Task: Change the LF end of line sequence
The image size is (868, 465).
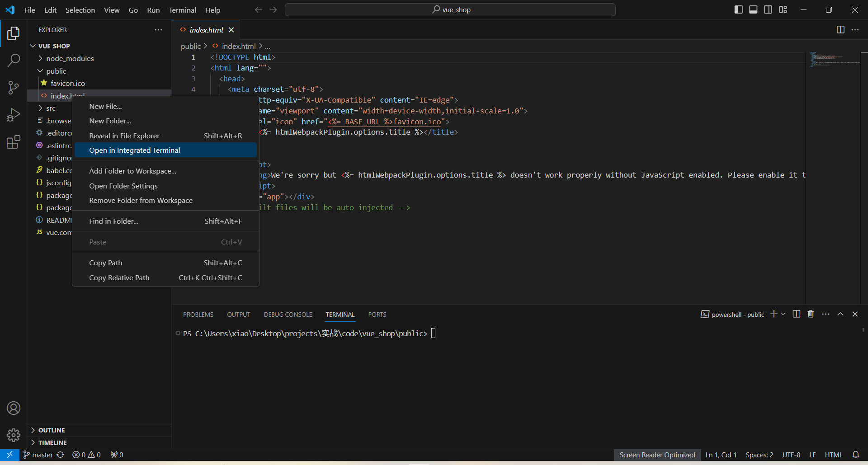Action: 812,455
